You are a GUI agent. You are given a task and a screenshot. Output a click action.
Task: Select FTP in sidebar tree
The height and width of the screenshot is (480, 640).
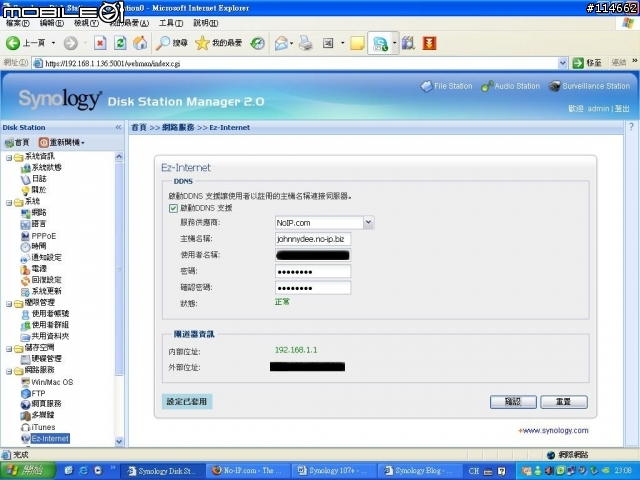(x=38, y=393)
